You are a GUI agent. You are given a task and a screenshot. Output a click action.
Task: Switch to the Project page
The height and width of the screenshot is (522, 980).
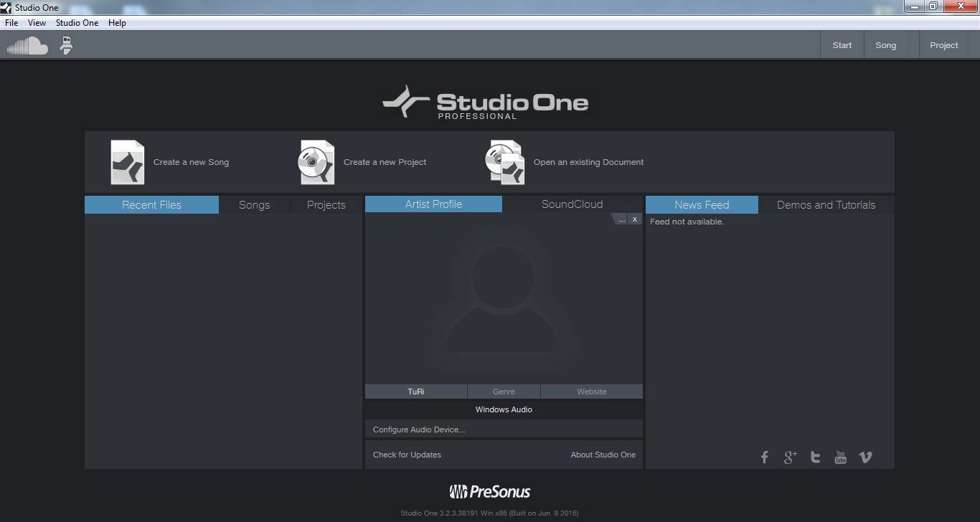click(x=944, y=45)
